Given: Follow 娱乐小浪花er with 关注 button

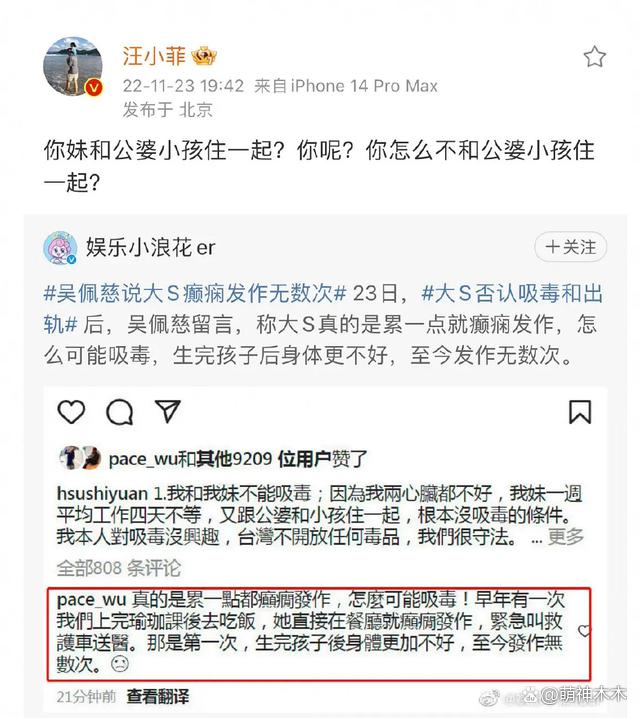Looking at the screenshot, I should (x=570, y=247).
